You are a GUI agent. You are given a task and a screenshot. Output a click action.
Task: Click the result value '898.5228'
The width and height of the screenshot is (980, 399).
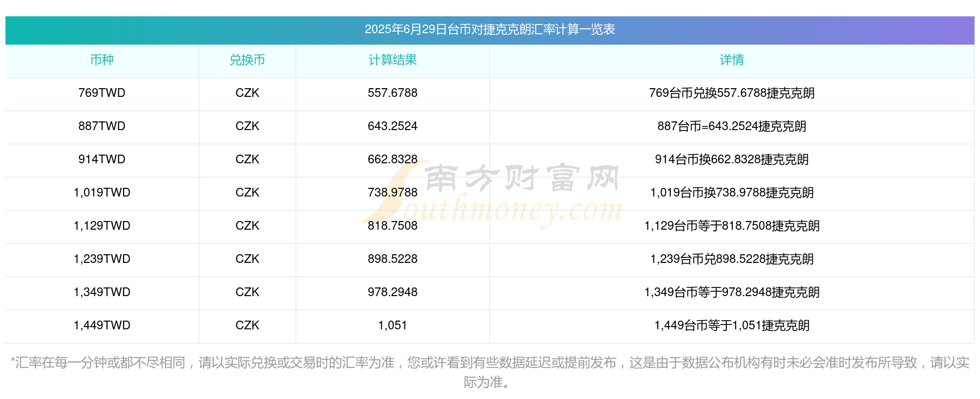393,259
